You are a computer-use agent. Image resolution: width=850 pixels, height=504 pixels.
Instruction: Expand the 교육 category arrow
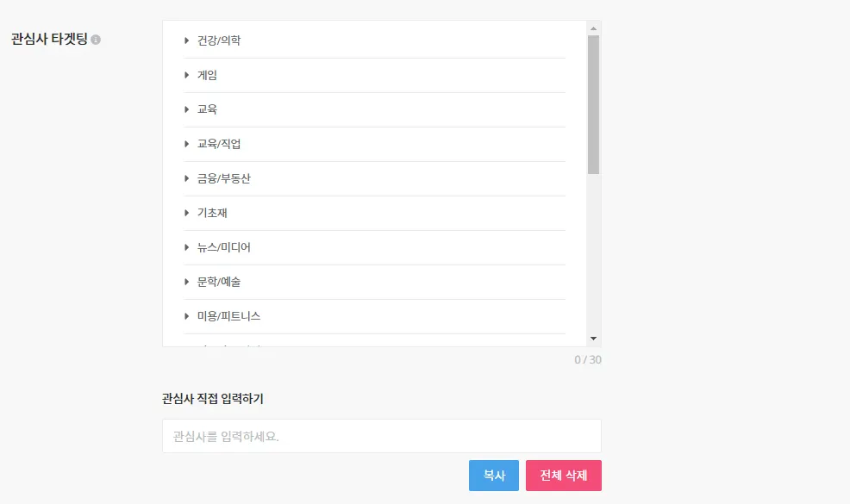pos(186,109)
